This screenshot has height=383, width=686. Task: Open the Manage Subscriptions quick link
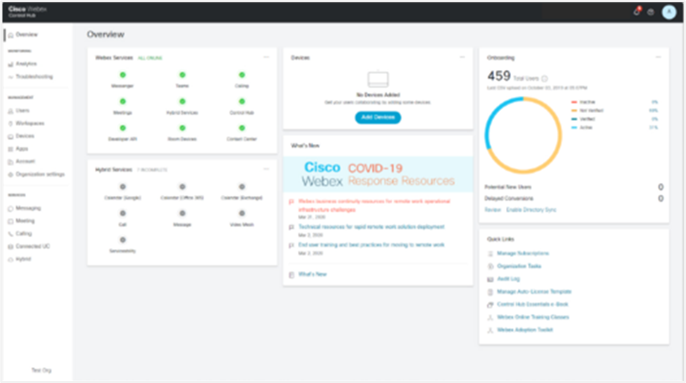(522, 253)
